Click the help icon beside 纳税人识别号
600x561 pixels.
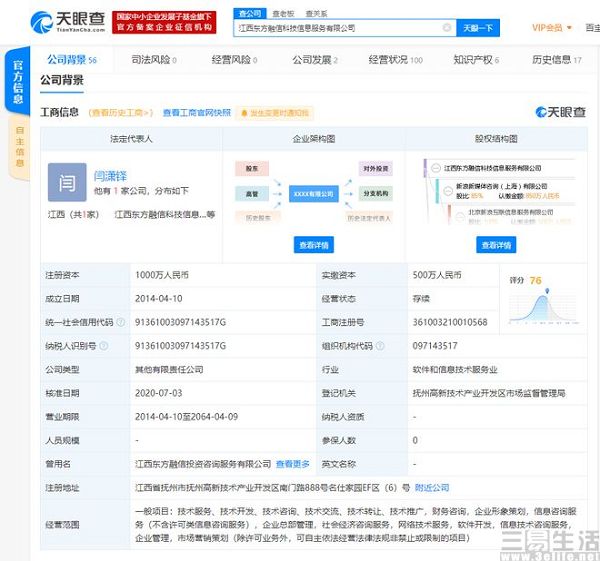point(104,346)
